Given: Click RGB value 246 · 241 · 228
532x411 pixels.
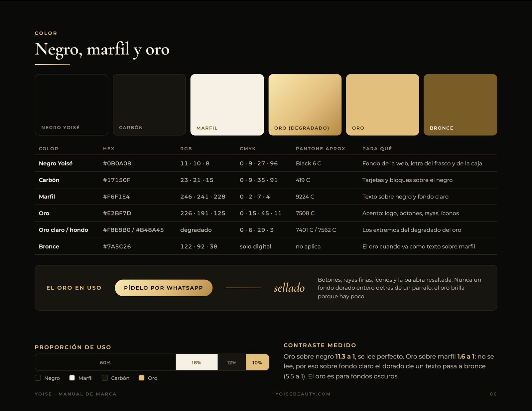Looking at the screenshot, I should click(203, 197).
